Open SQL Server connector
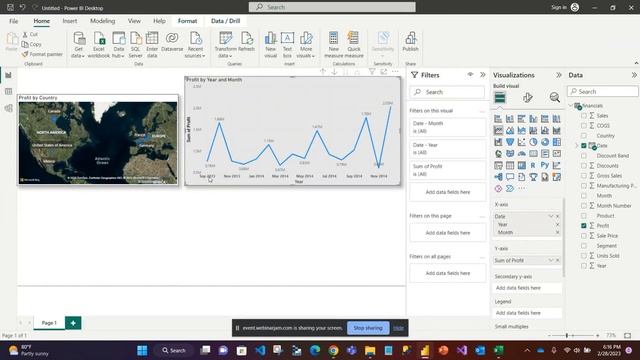This screenshot has width=640, height=360. click(x=135, y=45)
